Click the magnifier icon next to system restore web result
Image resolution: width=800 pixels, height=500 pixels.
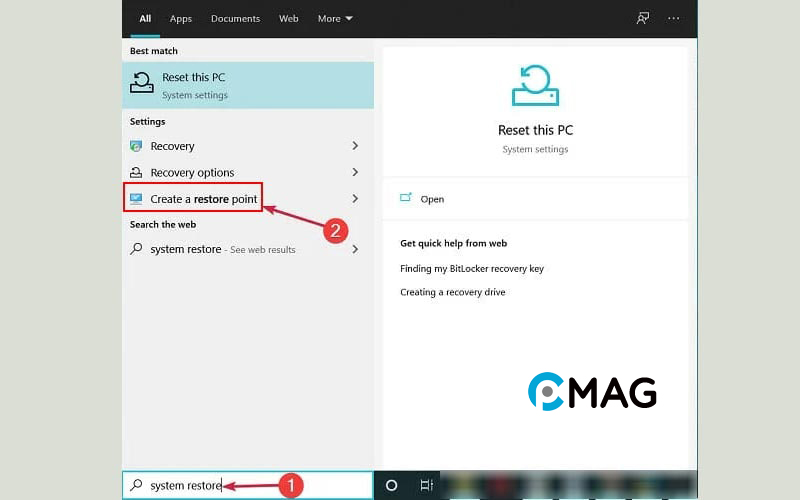point(136,249)
